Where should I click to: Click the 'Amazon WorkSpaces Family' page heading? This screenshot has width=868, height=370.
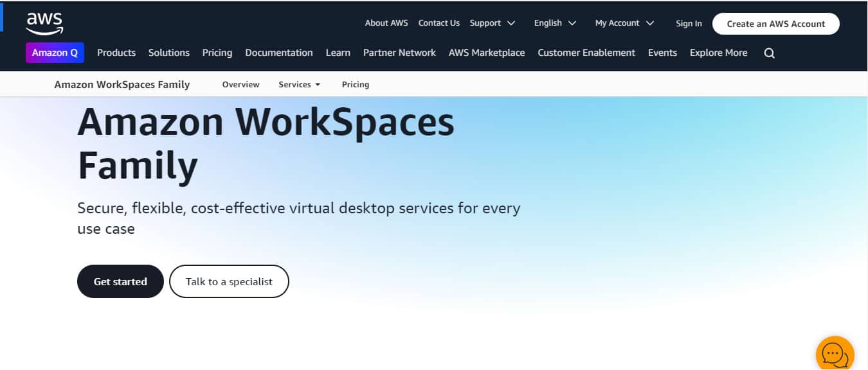click(x=266, y=143)
